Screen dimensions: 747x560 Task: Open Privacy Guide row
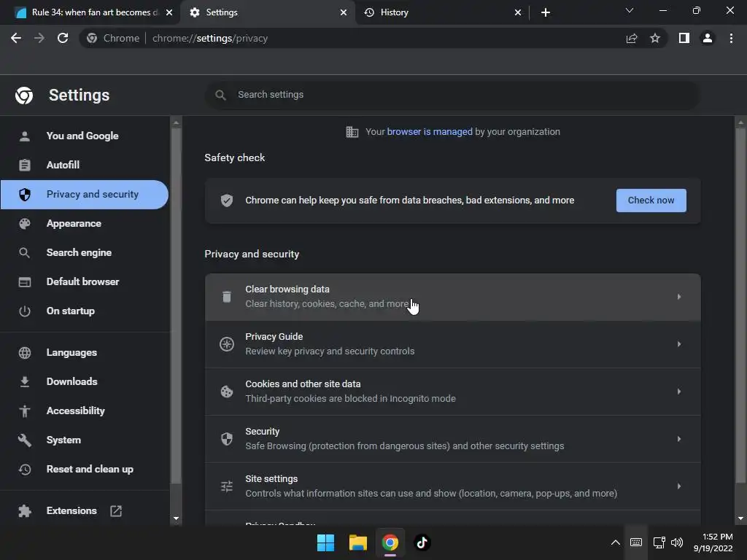point(452,344)
